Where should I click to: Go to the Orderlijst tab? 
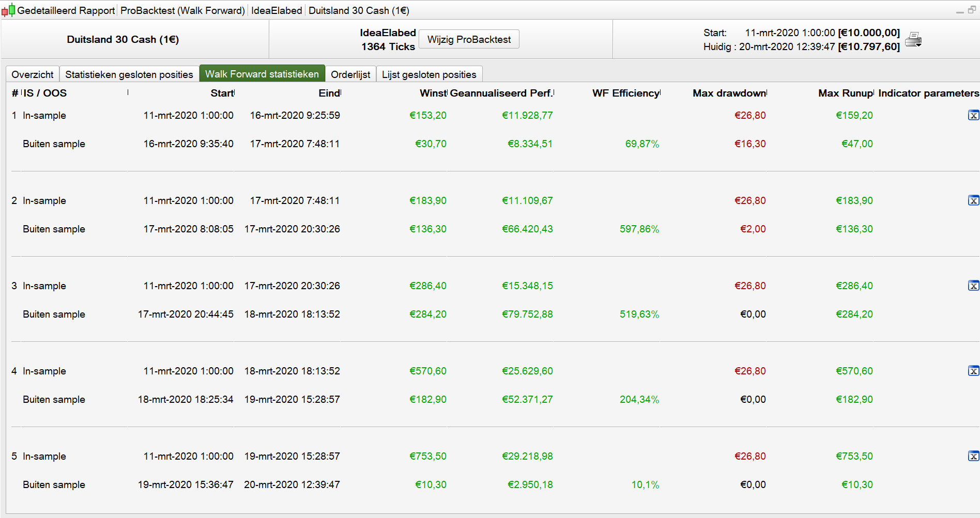pos(350,74)
